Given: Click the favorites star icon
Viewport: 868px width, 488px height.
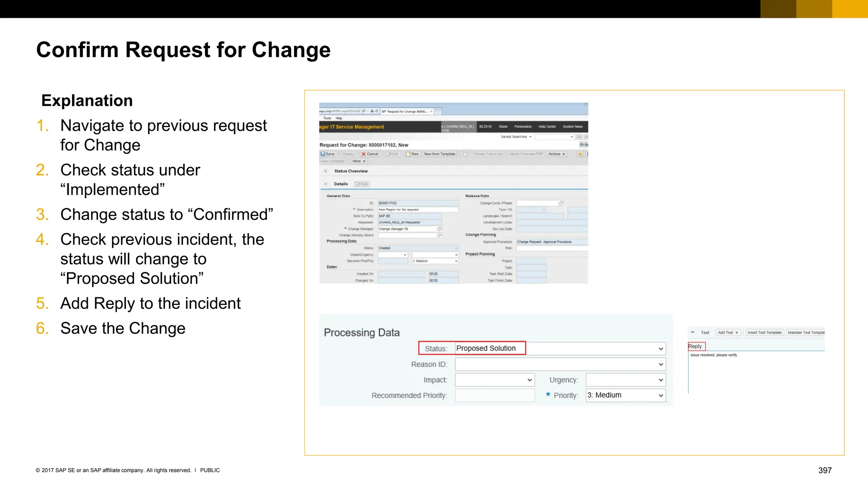Looking at the screenshot, I should (580, 154).
